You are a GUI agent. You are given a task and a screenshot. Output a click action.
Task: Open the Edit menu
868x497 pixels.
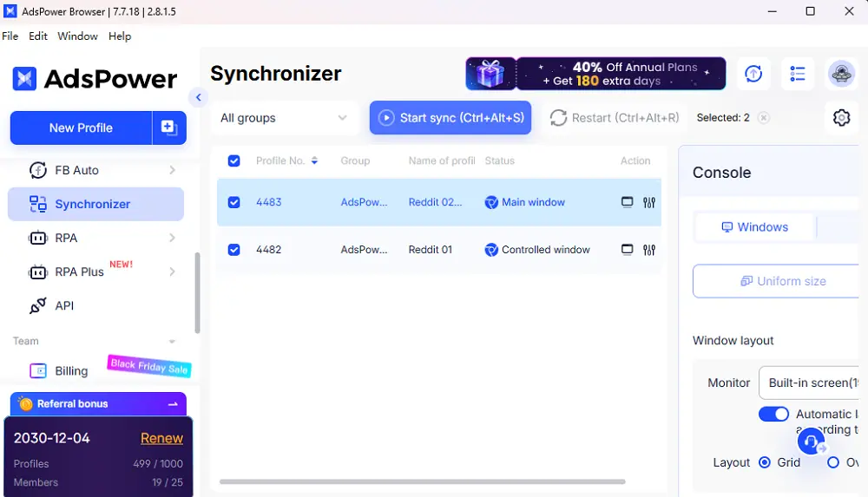[38, 36]
